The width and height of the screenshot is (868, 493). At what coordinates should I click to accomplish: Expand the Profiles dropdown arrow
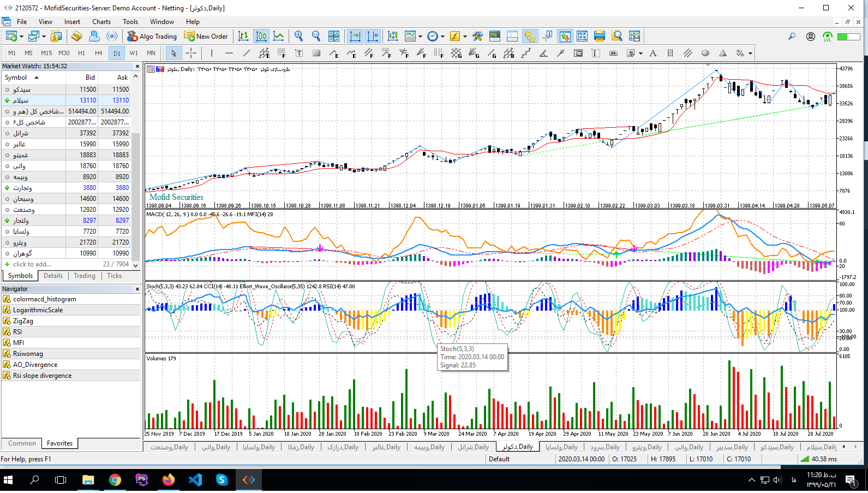[x=44, y=37]
